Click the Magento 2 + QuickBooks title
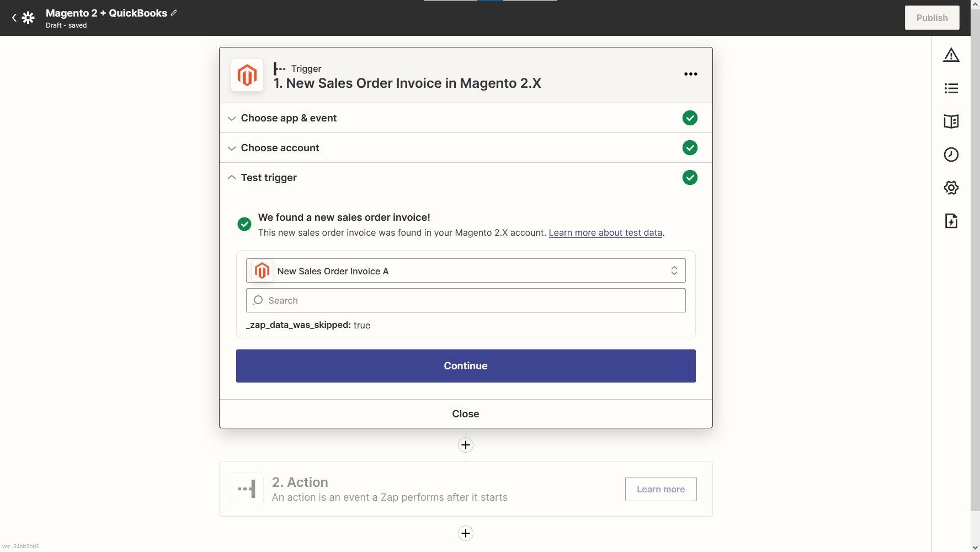 (x=106, y=13)
